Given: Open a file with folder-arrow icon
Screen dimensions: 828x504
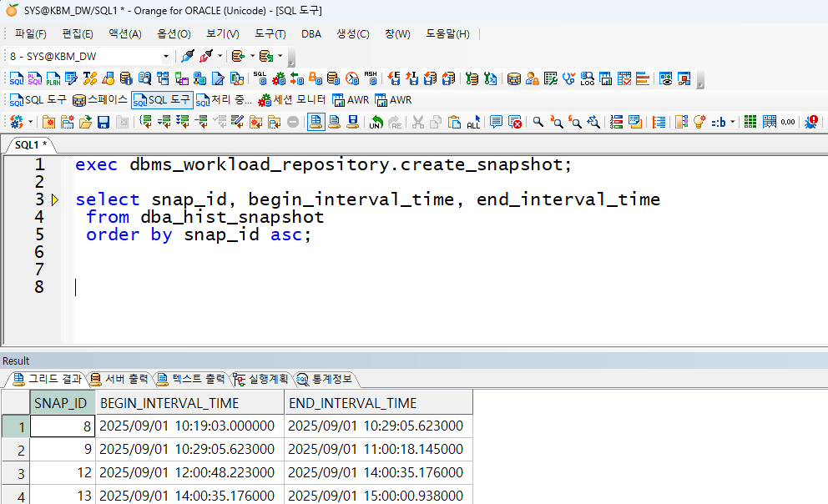Looking at the screenshot, I should pos(85,123).
